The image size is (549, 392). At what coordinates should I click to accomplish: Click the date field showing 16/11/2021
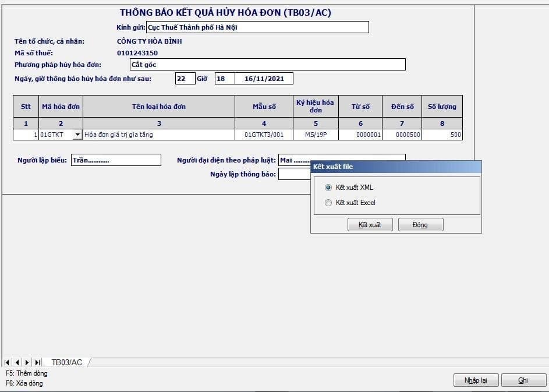(x=265, y=78)
